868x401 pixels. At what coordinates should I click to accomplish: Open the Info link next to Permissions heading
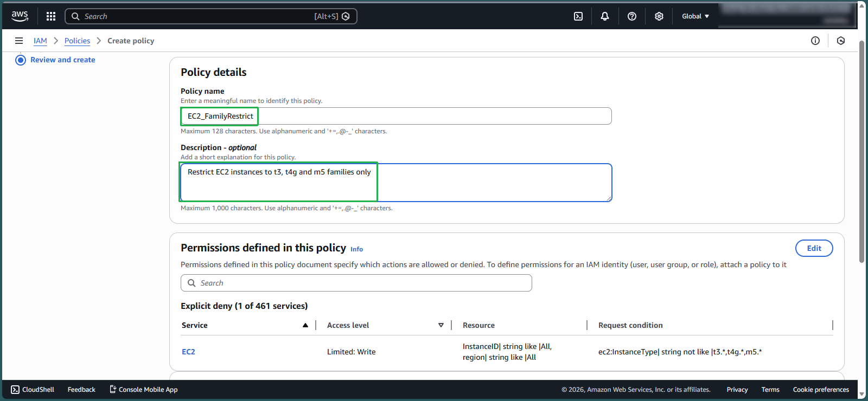356,249
